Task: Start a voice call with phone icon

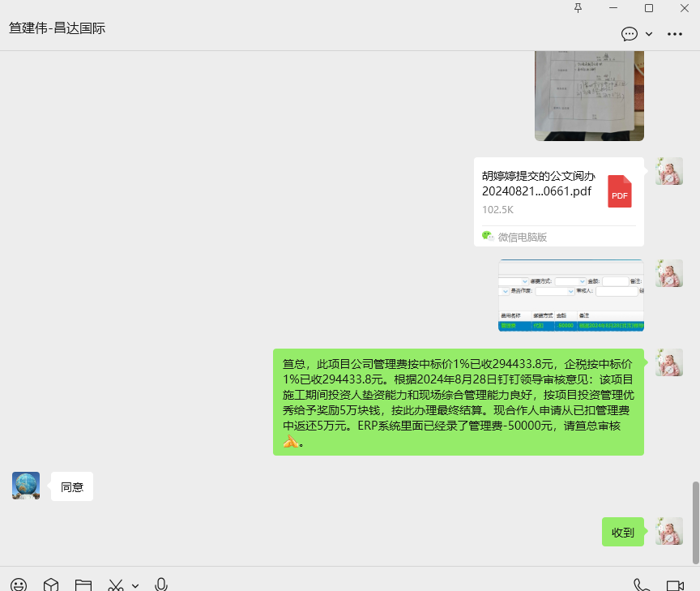Action: (x=642, y=585)
